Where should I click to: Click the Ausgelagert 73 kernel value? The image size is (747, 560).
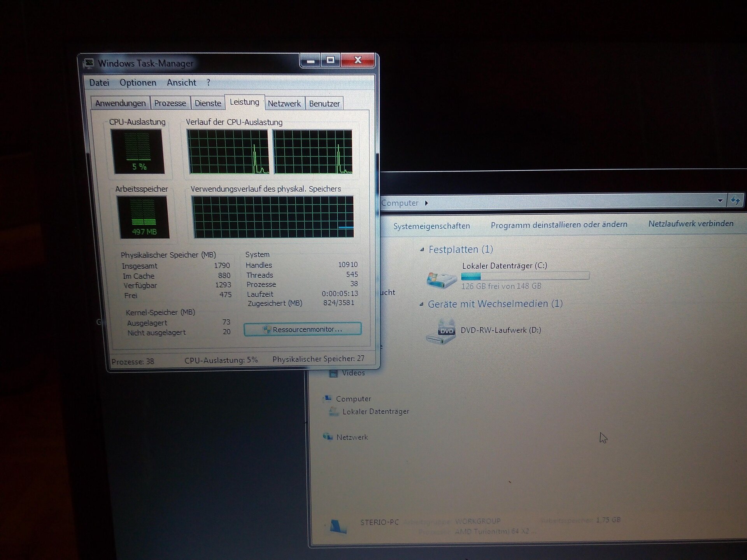coord(226,322)
